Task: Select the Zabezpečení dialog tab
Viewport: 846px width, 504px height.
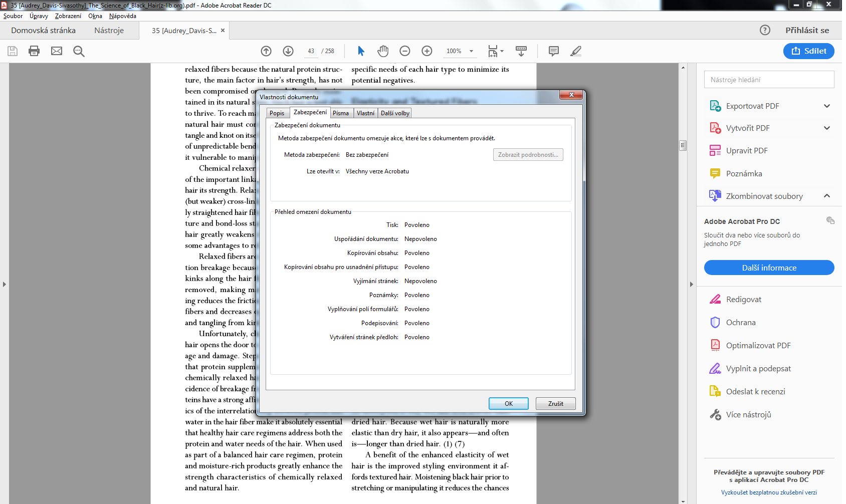Action: pos(310,112)
